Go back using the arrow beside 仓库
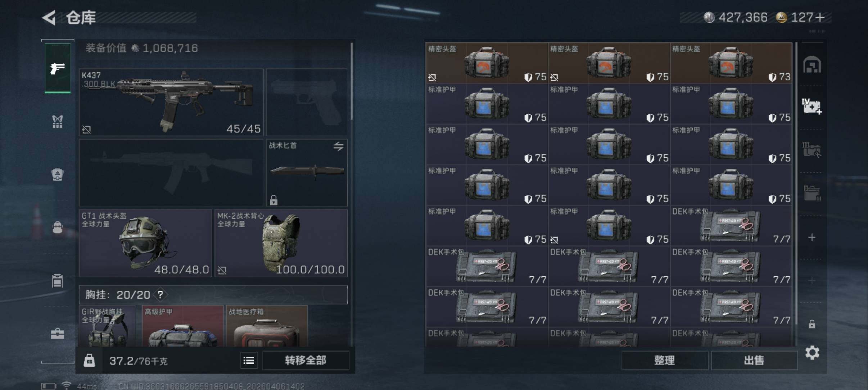 point(49,18)
